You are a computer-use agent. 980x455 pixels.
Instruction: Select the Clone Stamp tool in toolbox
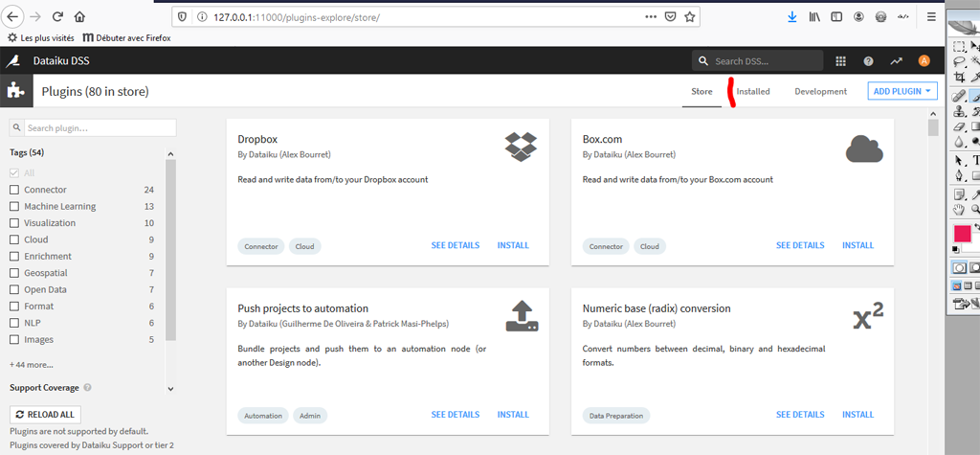click(x=959, y=111)
